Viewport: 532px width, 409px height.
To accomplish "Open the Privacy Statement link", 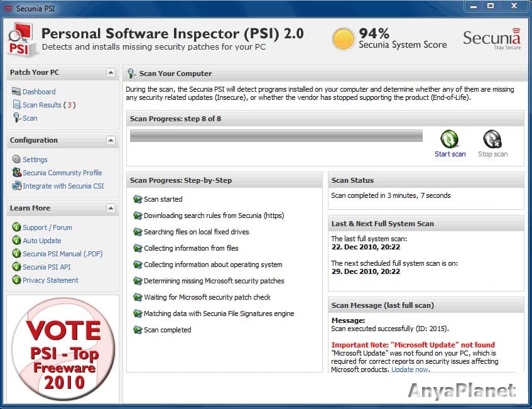I will [x=50, y=280].
